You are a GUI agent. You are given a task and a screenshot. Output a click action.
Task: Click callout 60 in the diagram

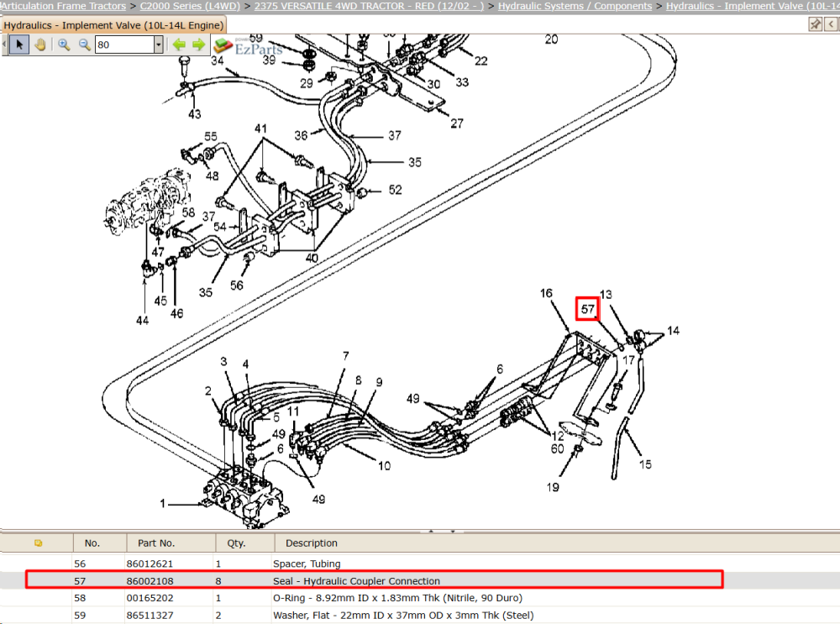pos(557,448)
